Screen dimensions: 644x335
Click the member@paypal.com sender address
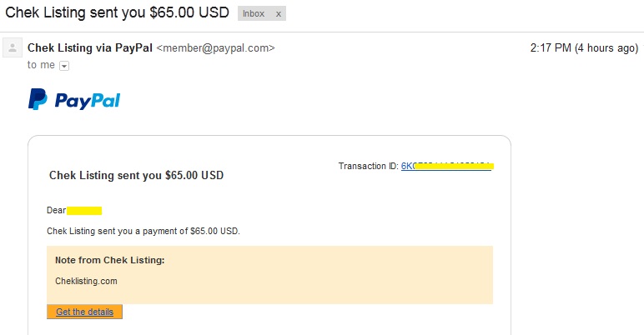(x=215, y=48)
